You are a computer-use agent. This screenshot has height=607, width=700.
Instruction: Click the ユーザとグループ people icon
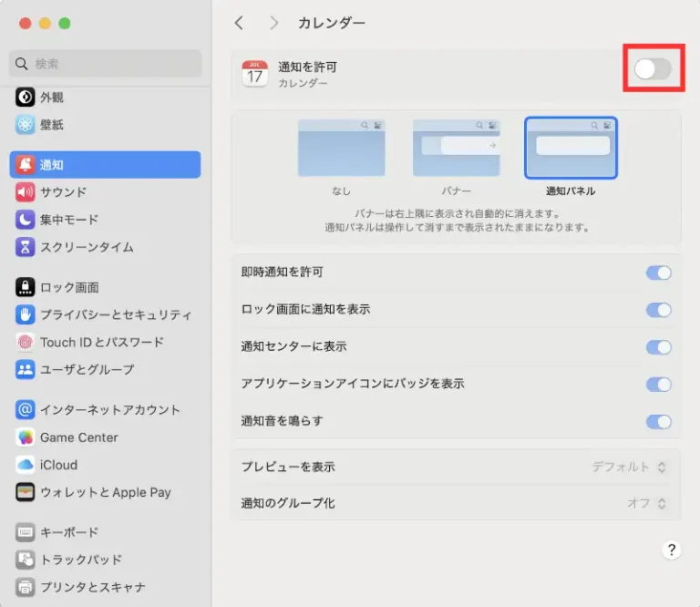point(25,369)
